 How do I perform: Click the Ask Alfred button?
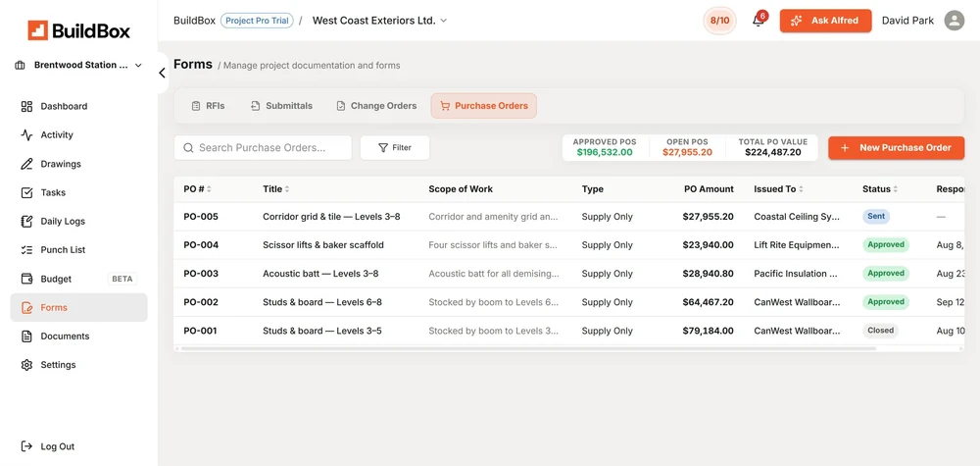coord(825,21)
